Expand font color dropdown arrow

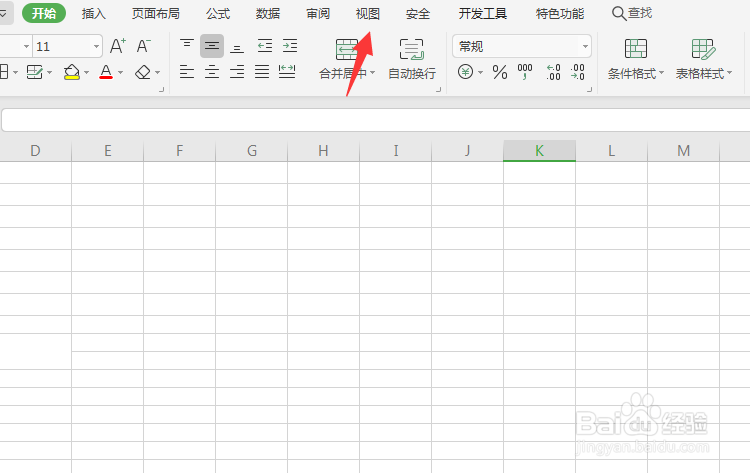click(x=121, y=73)
